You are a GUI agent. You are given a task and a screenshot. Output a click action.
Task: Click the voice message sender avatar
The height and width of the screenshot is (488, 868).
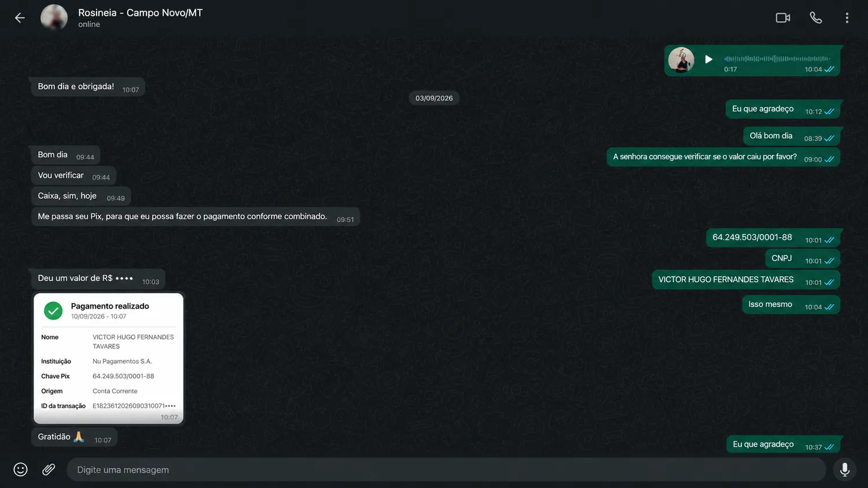(681, 60)
